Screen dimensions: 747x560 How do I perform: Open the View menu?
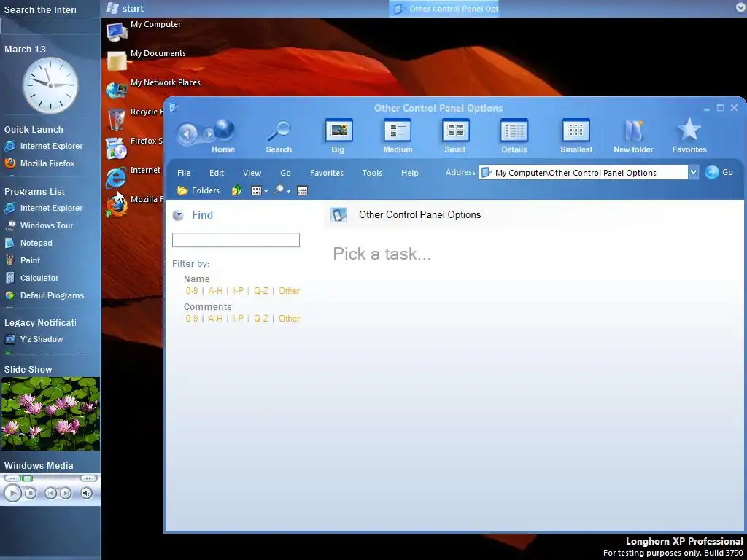252,173
